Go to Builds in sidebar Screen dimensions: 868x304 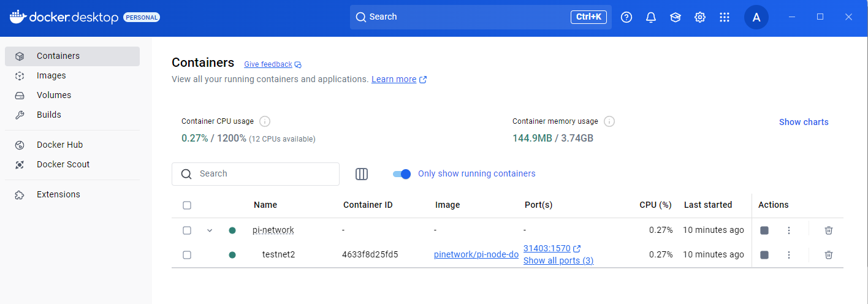tap(72, 115)
